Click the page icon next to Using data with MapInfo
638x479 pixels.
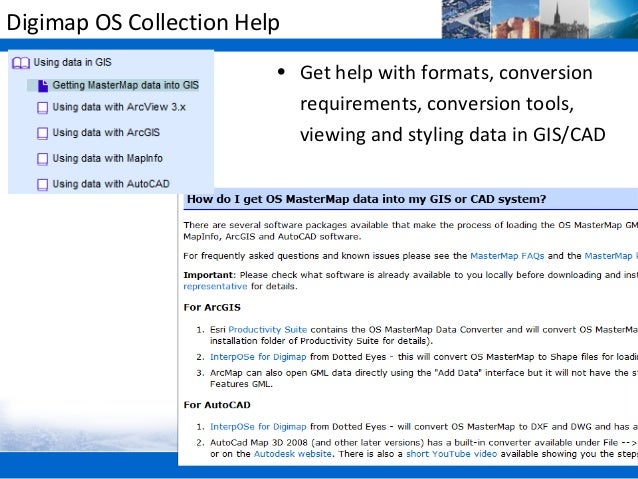click(x=42, y=159)
